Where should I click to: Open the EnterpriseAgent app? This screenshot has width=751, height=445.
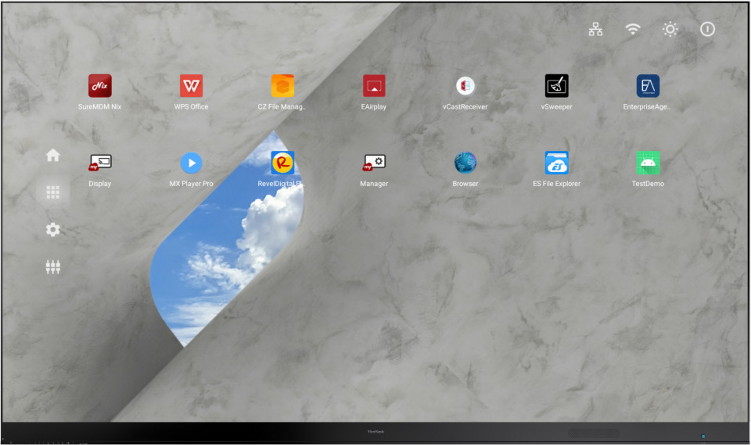[x=648, y=86]
